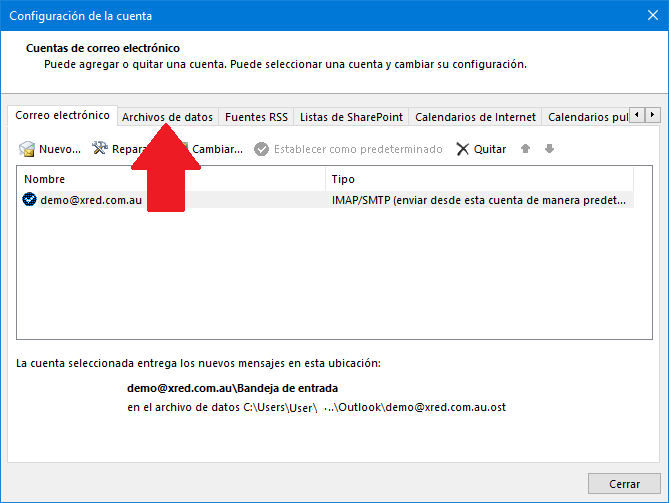Click the Establecer como predeterminado checkmark icon

[262, 149]
